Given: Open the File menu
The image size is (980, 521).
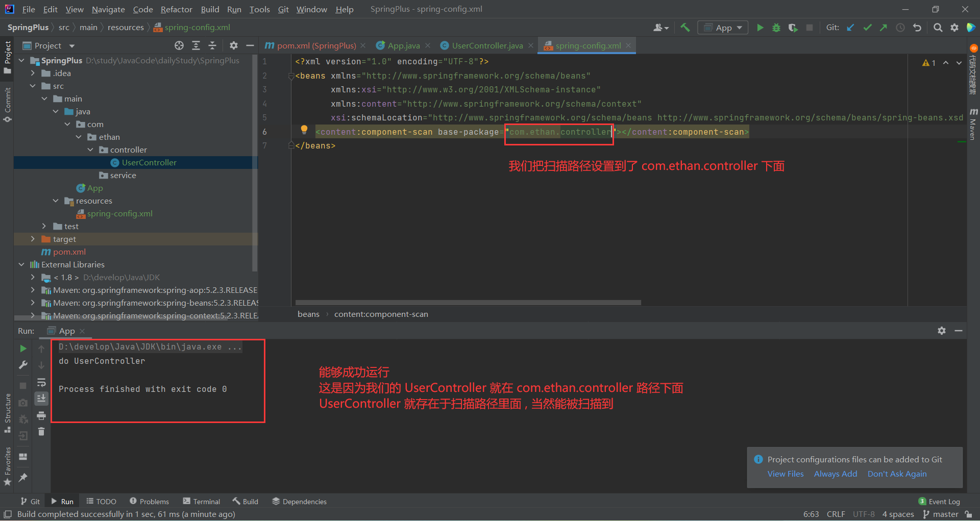Looking at the screenshot, I should (29, 9).
